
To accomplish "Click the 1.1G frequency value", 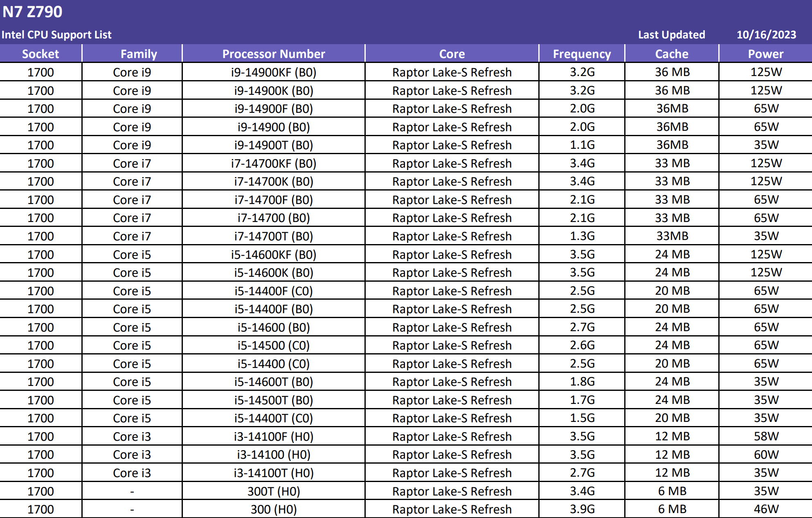I will pyautogui.click(x=582, y=145).
